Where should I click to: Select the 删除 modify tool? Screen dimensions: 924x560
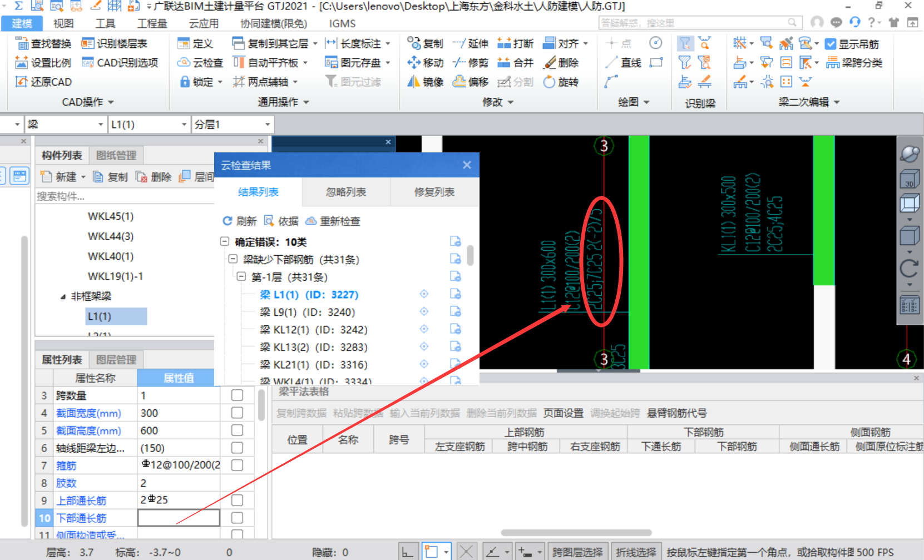pyautogui.click(x=561, y=63)
